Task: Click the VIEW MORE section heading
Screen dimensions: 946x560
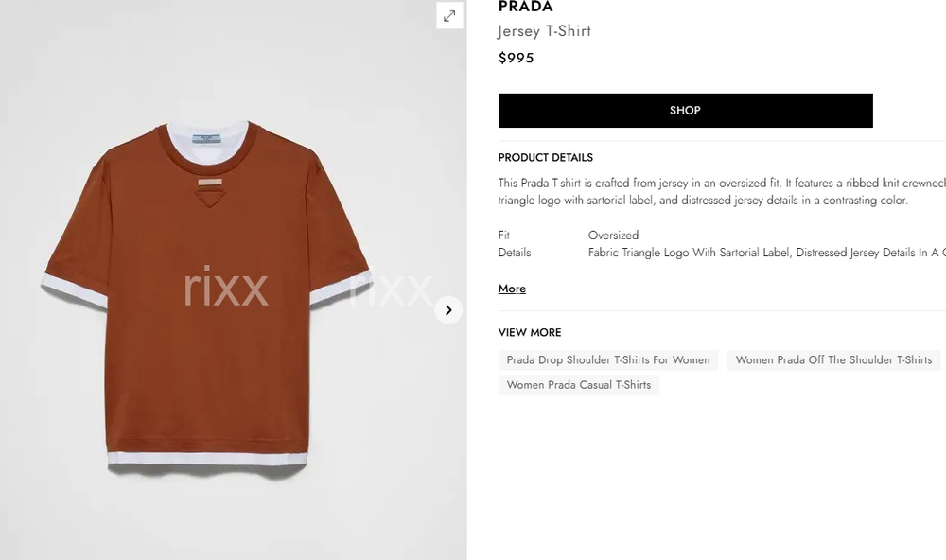Action: click(x=530, y=333)
